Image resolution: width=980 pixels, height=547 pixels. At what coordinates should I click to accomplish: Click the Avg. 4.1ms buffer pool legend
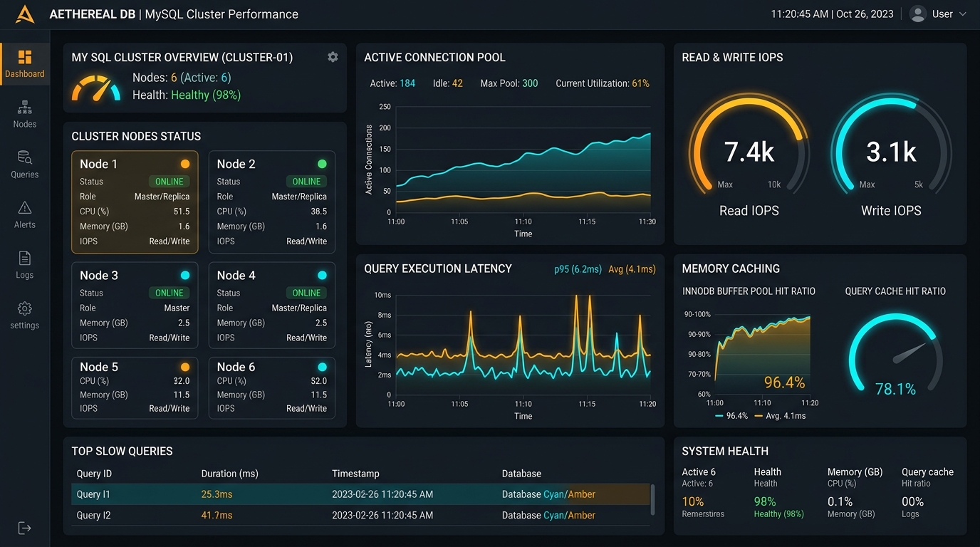coord(780,416)
